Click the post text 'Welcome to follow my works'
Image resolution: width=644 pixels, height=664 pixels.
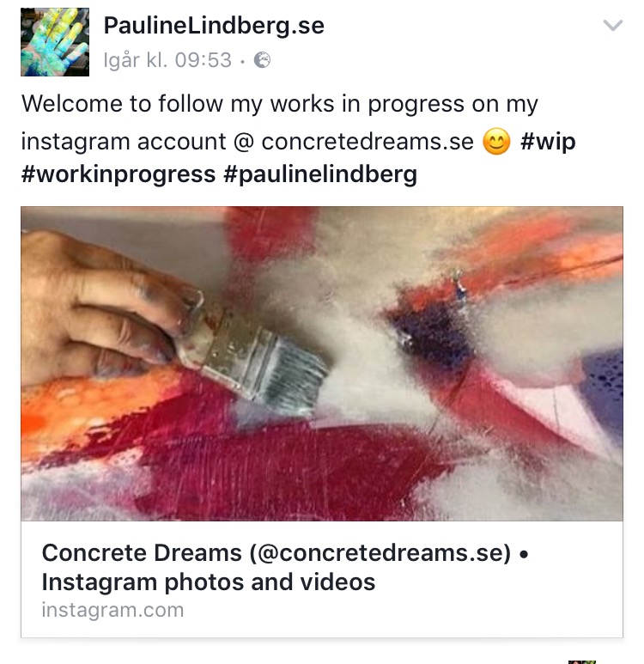point(178,104)
